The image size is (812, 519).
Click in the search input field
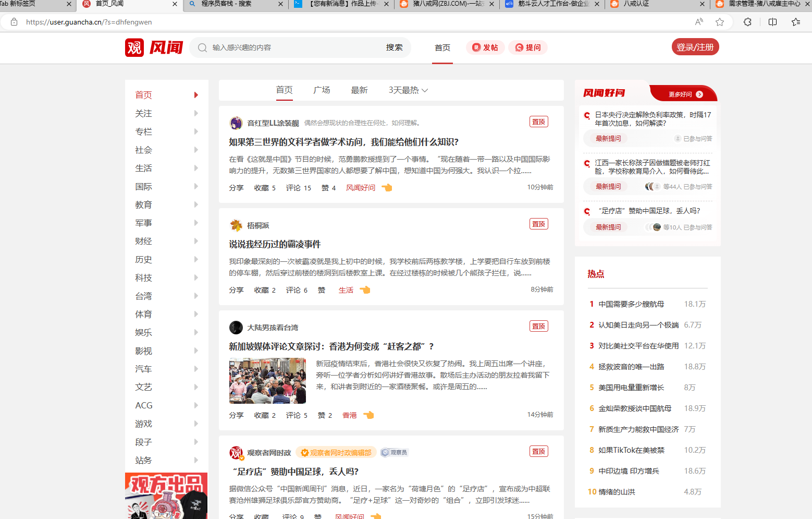point(294,47)
